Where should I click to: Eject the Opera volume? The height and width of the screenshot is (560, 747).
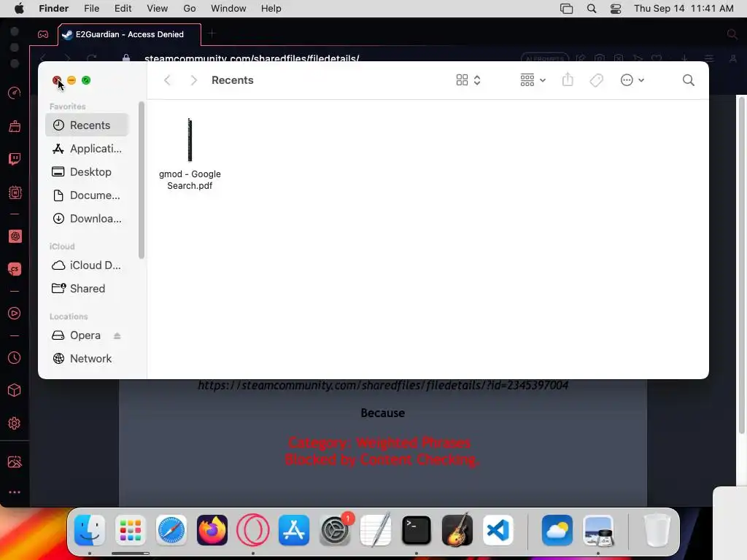tap(117, 335)
